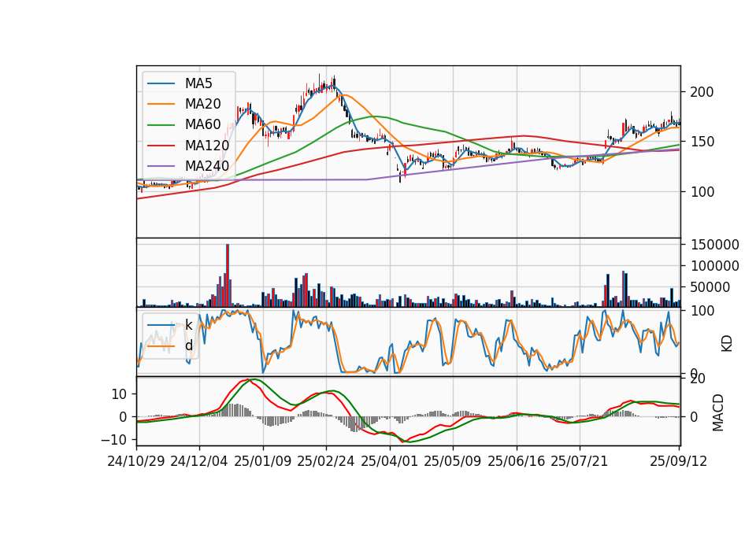
Task: Click the 25/06/16 date label
Action: coord(517,461)
